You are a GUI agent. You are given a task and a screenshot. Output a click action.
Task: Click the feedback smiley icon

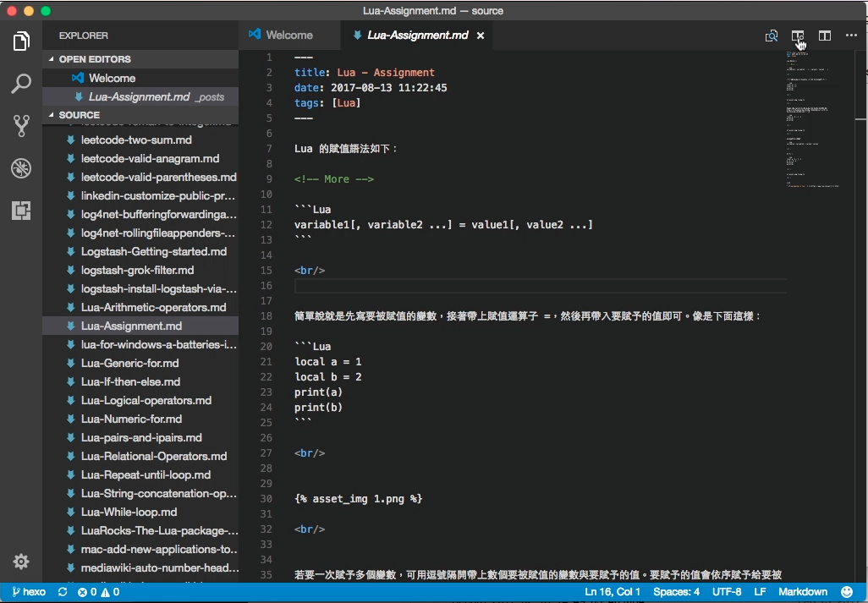point(847,592)
